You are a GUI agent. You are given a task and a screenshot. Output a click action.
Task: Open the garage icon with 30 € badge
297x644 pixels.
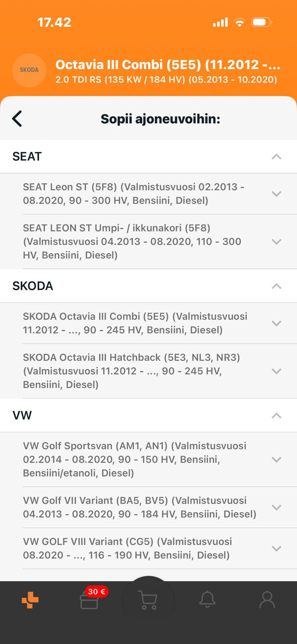click(89, 601)
